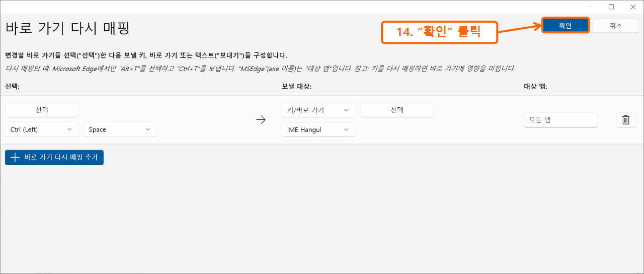Image resolution: width=644 pixels, height=274 pixels.
Task: Click the 취소 cancel button
Action: click(x=616, y=26)
